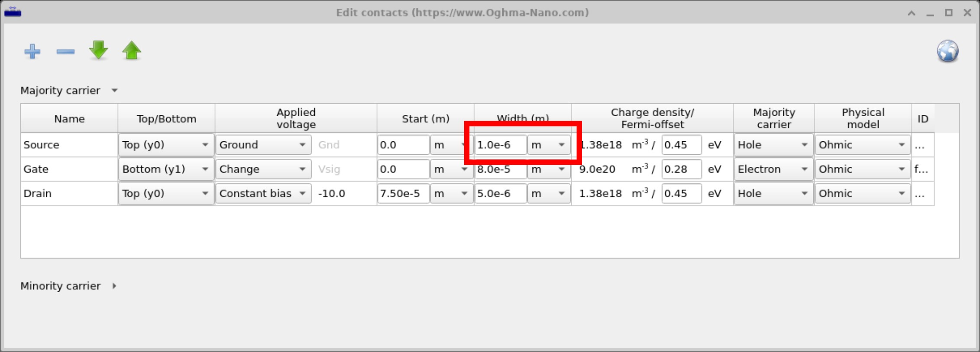Click Gate Fermi-offset field 0.28
The image size is (980, 352).
[682, 169]
